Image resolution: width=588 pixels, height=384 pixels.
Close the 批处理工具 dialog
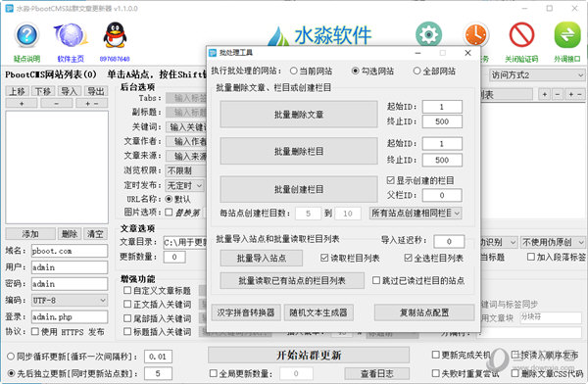click(x=467, y=53)
